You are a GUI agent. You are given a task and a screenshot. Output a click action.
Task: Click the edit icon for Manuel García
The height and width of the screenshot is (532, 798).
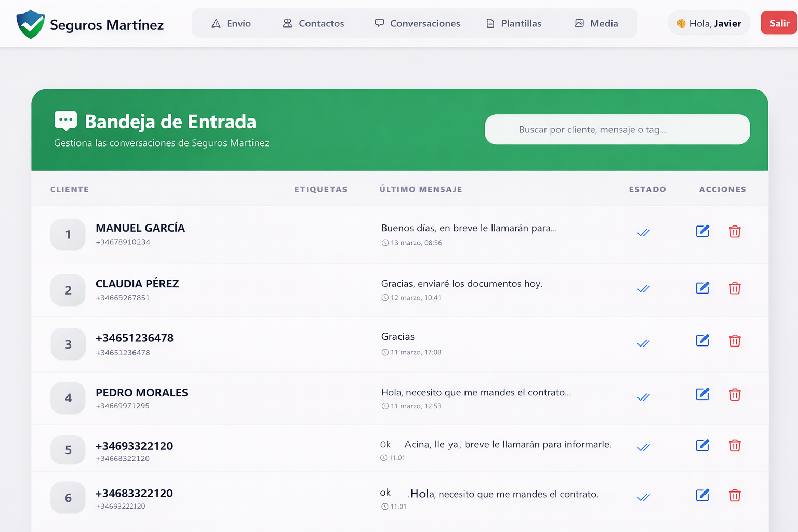point(702,231)
